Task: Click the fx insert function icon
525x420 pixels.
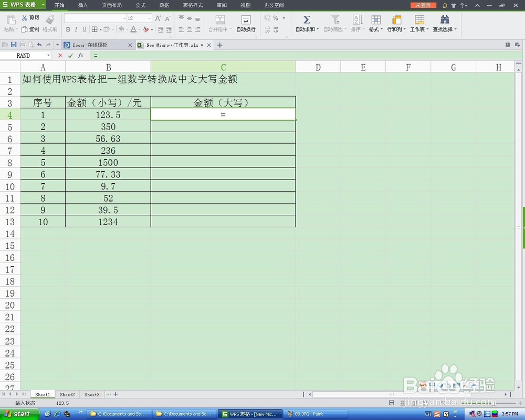Action: click(80, 55)
